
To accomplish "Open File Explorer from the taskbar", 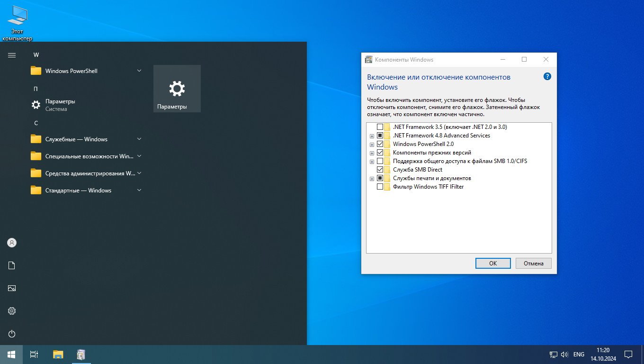I will coord(58,354).
